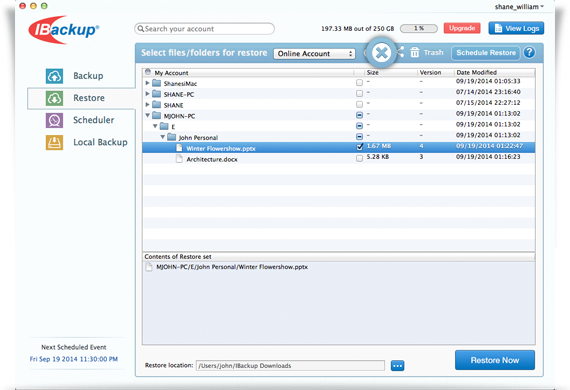Image resolution: width=570 pixels, height=390 pixels.
Task: Click the Restore location path field
Action: tap(290, 366)
